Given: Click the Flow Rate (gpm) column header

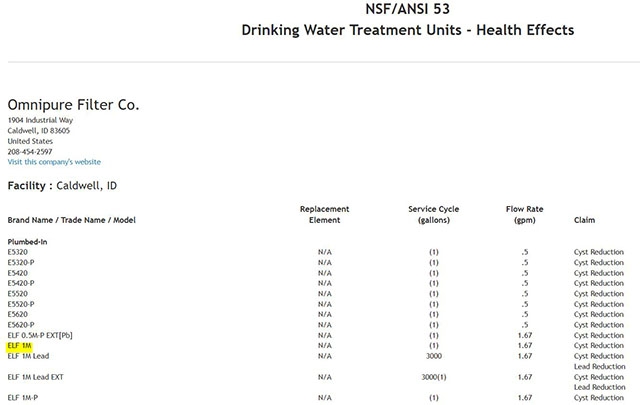Looking at the screenshot, I should tap(524, 213).
